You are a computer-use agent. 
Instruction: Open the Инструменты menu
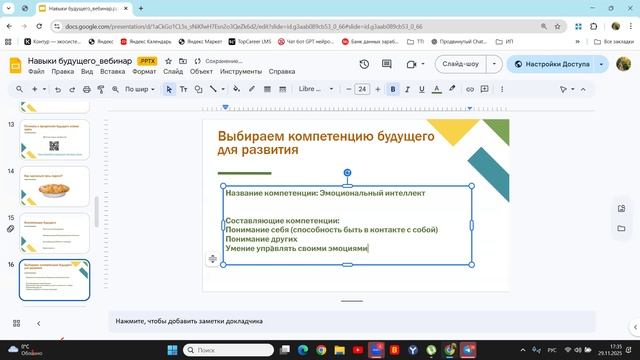click(x=241, y=71)
